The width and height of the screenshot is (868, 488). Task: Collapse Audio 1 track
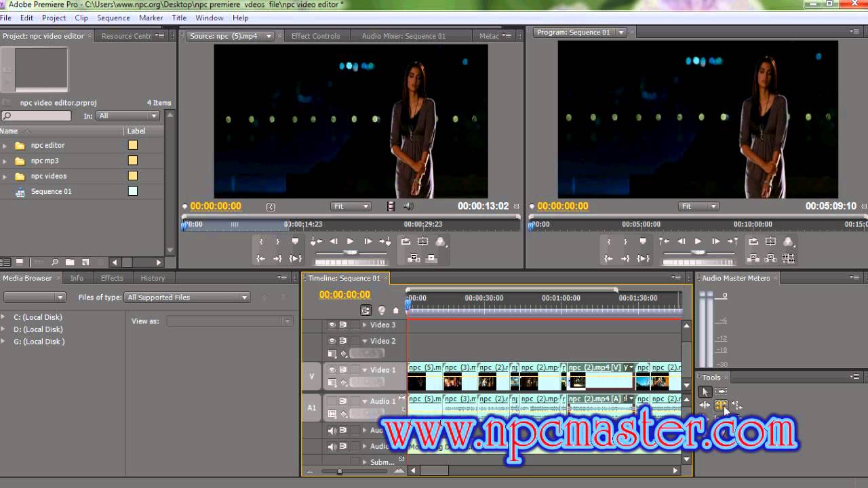[365, 401]
